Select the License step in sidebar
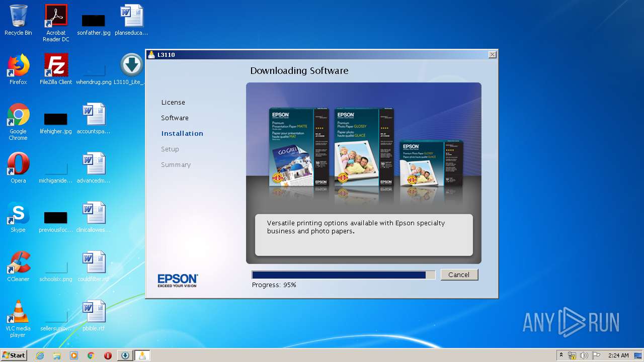The height and width of the screenshot is (362, 644). pyautogui.click(x=173, y=102)
